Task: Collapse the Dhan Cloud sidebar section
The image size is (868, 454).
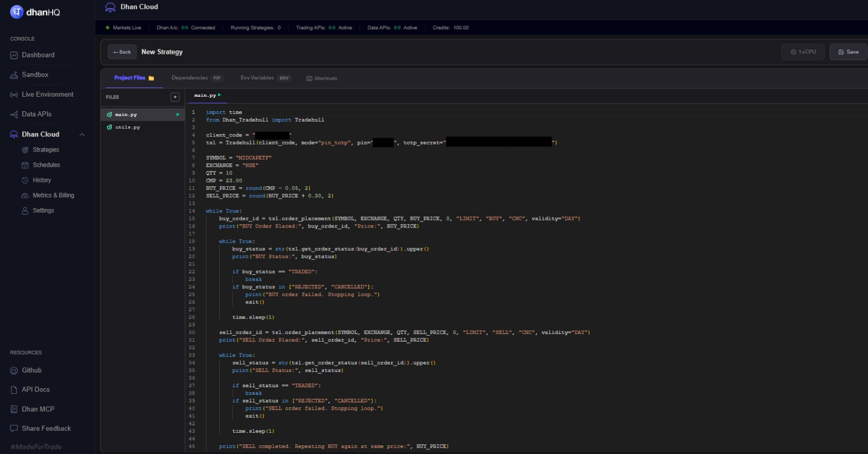Action: click(x=82, y=135)
